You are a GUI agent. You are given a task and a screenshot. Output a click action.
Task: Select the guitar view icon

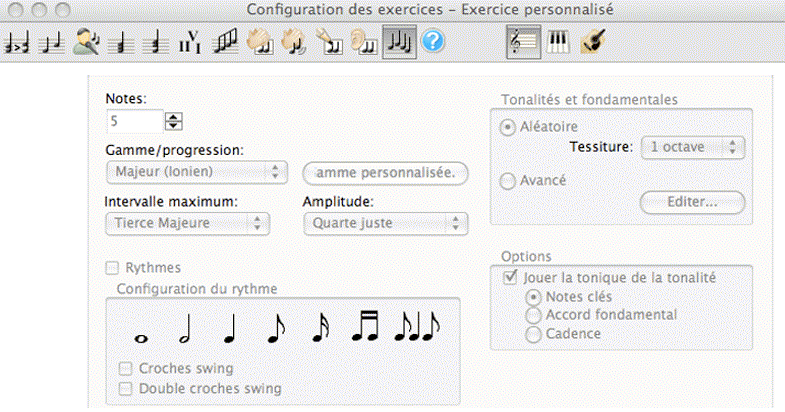590,43
